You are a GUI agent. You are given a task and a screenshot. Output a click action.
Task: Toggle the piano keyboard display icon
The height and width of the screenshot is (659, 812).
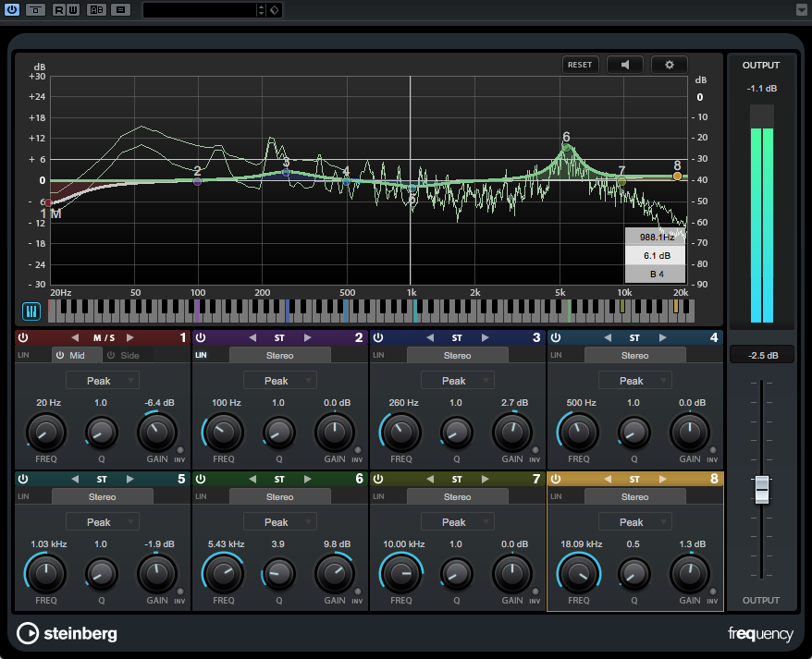30,311
